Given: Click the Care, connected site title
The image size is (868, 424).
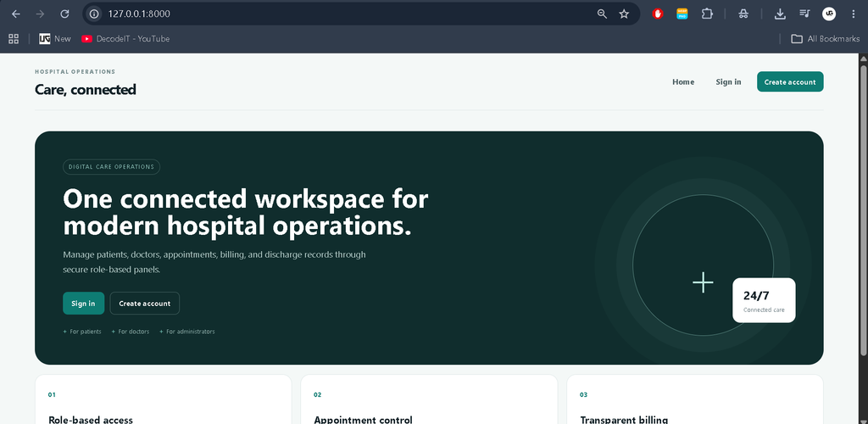Looking at the screenshot, I should 86,90.
